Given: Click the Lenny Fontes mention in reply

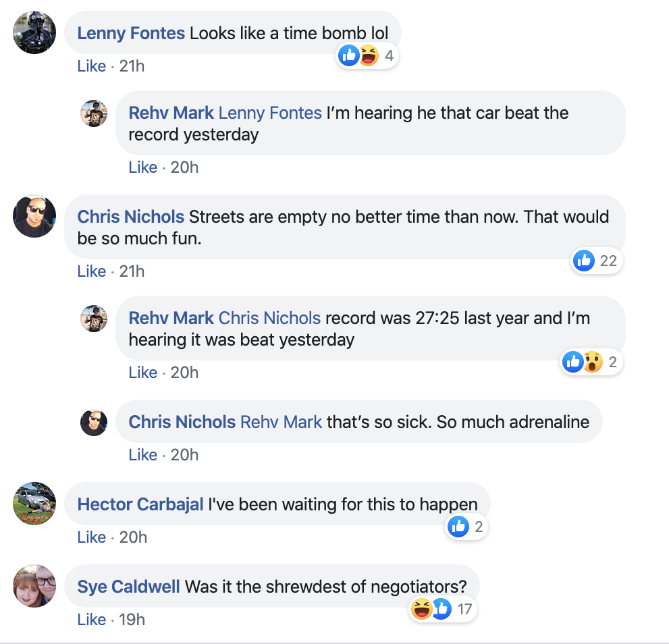Looking at the screenshot, I should point(270,113).
